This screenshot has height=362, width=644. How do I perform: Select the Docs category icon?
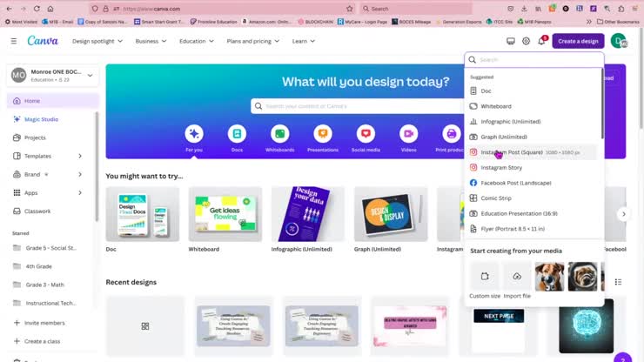click(237, 134)
